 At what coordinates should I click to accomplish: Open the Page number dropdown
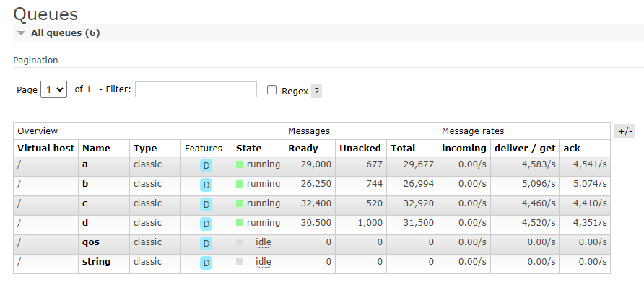pos(54,89)
